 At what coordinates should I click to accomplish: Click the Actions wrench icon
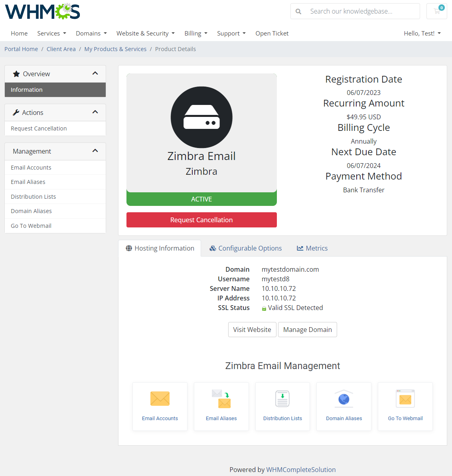coord(16,112)
